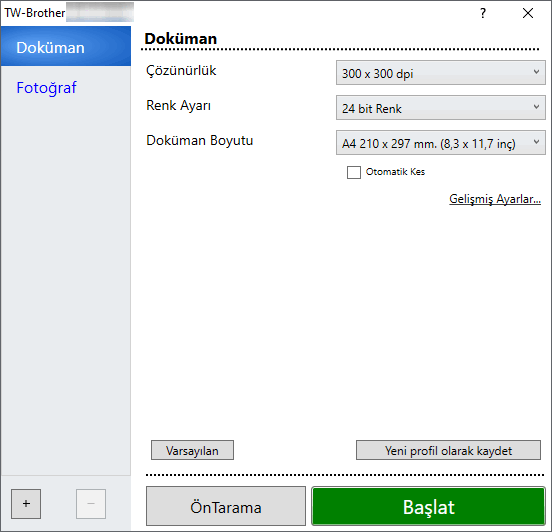The image size is (552, 532).
Task: Open help with the question mark icon
Action: click(x=483, y=13)
